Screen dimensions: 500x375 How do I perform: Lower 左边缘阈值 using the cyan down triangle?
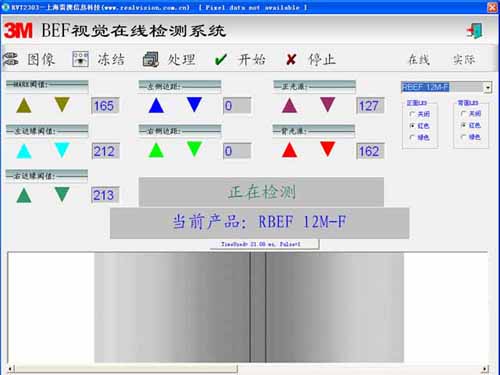pos(62,150)
